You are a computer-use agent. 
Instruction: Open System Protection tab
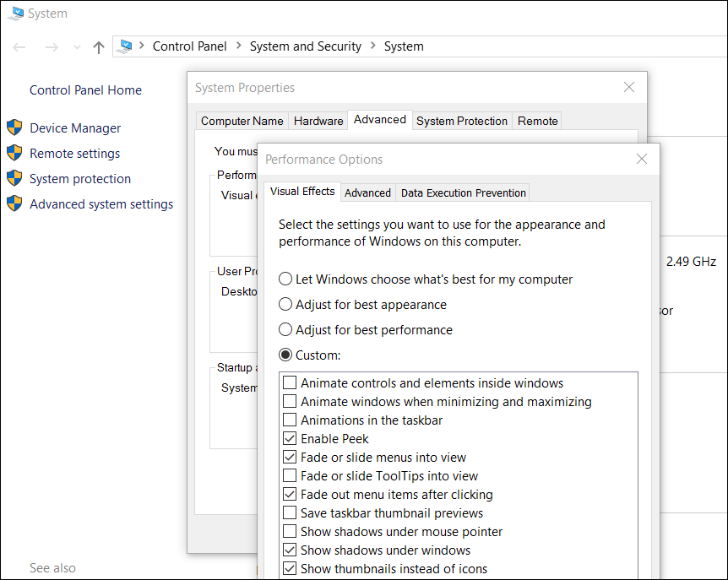462,121
